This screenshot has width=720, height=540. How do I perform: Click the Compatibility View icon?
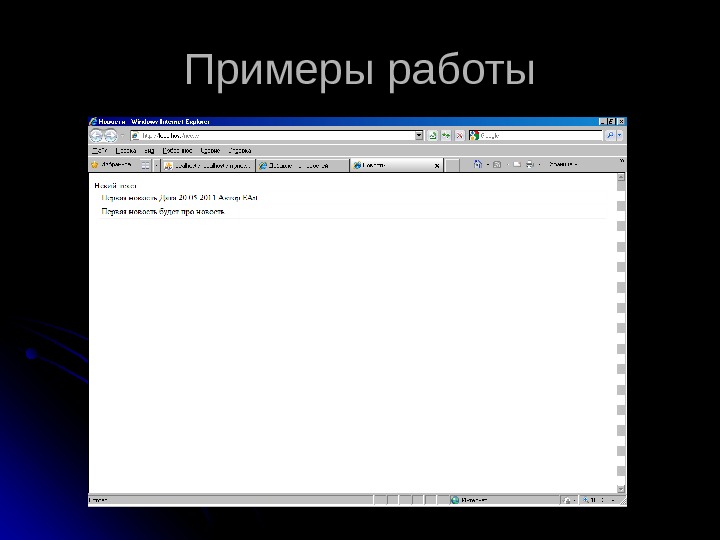(x=433, y=135)
